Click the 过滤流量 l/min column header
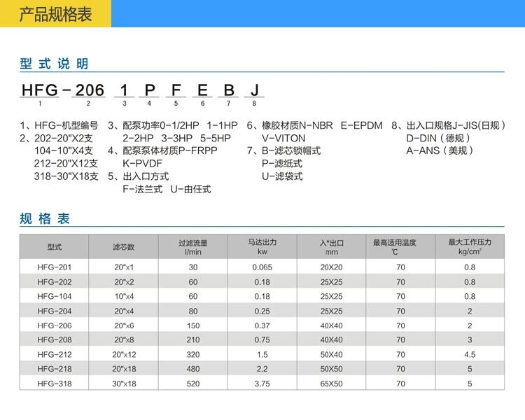Image resolution: width=525 pixels, height=420 pixels. [x=192, y=247]
